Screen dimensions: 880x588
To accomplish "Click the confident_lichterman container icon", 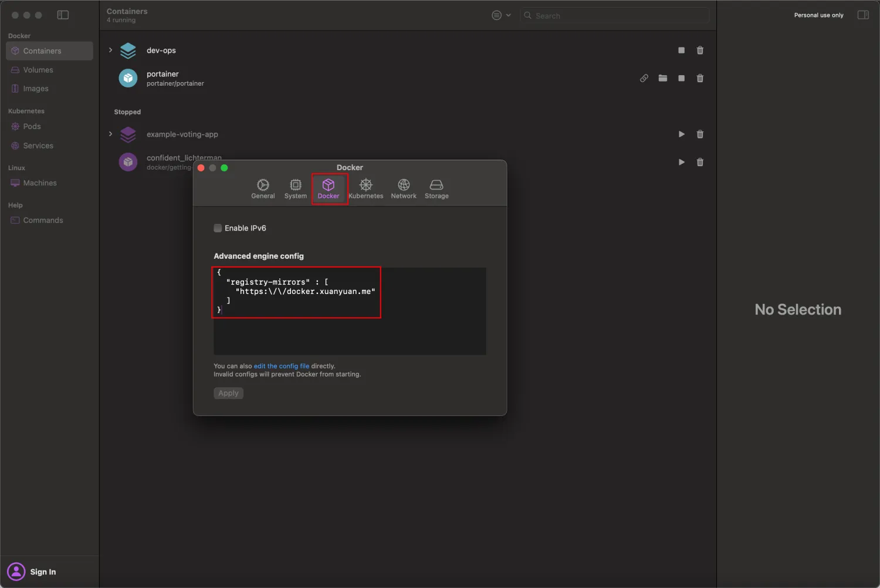I will (x=128, y=162).
